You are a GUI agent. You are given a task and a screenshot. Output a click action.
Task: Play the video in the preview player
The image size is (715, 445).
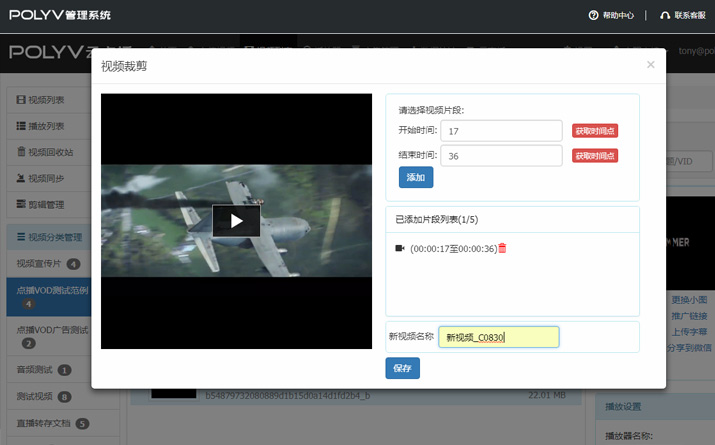(x=236, y=221)
